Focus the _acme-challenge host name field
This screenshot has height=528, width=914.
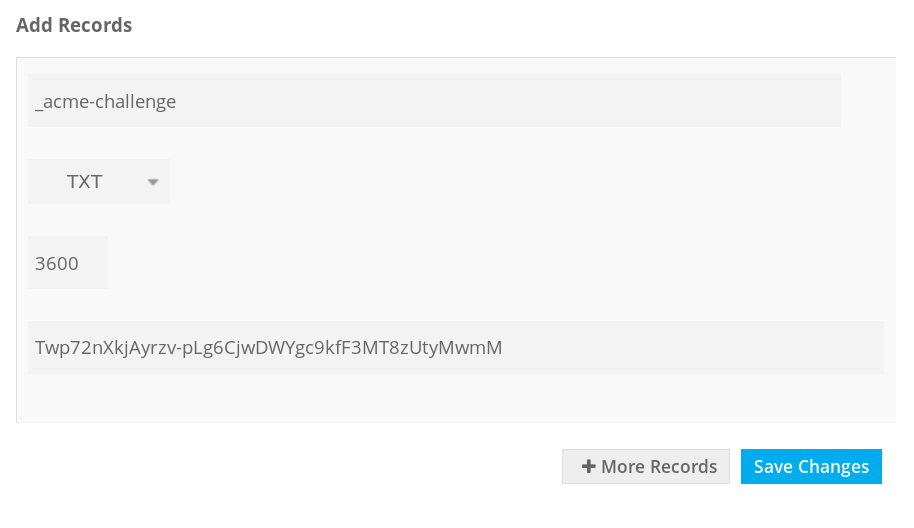tap(434, 100)
